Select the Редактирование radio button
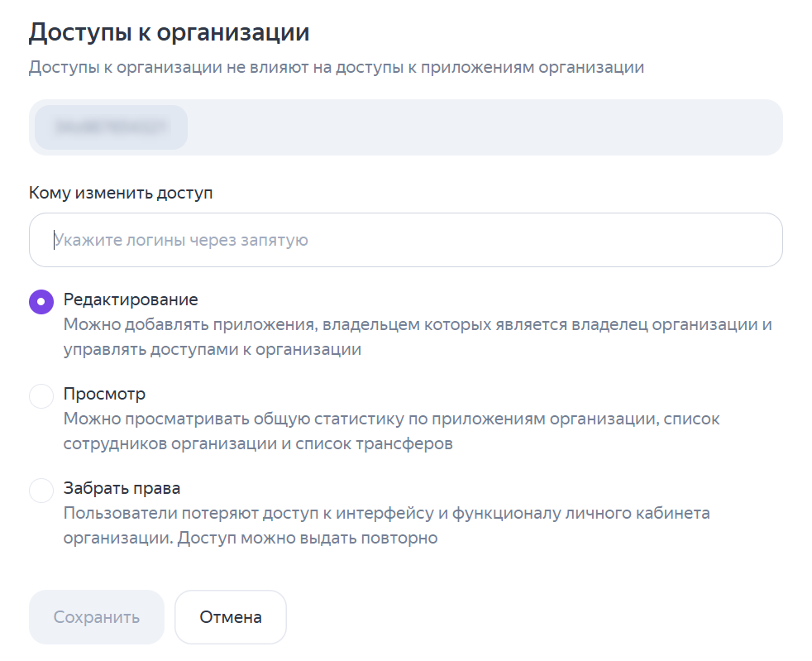The width and height of the screenshot is (812, 661). coord(41,302)
